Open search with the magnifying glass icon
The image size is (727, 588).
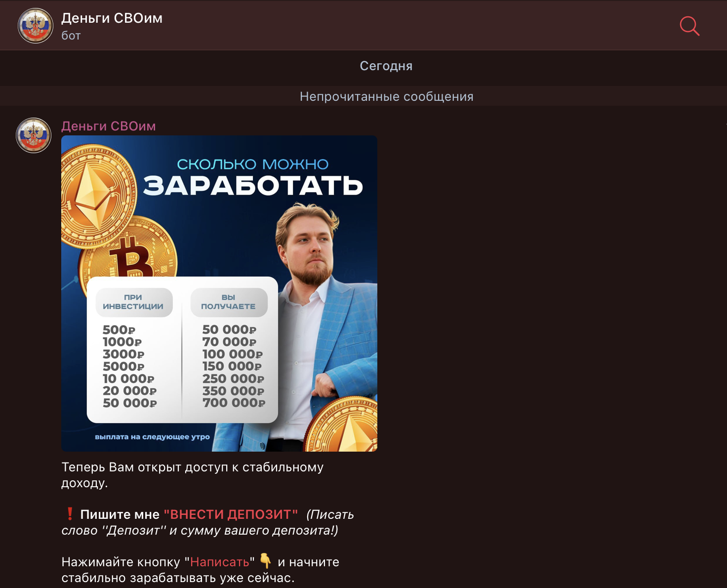[x=689, y=27]
